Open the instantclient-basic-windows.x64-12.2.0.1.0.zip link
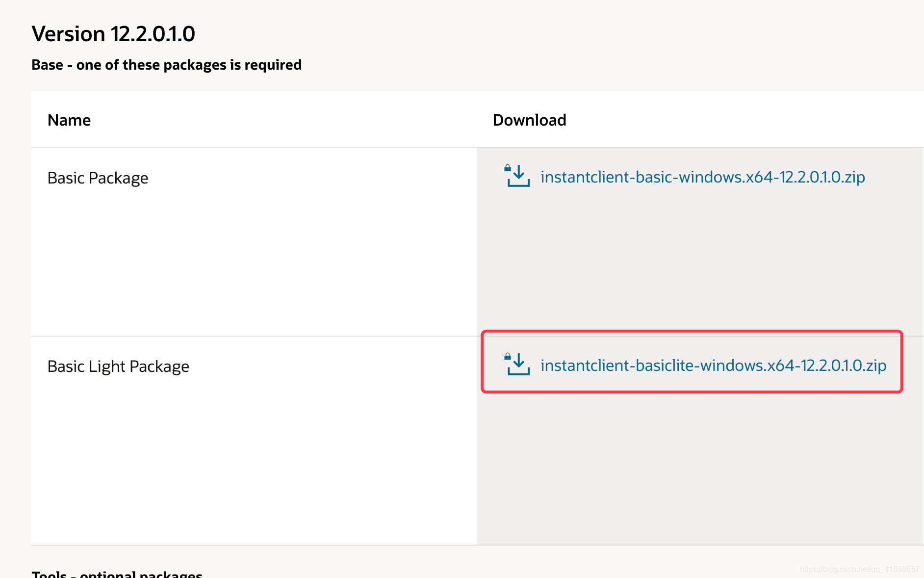924x578 pixels. [702, 177]
